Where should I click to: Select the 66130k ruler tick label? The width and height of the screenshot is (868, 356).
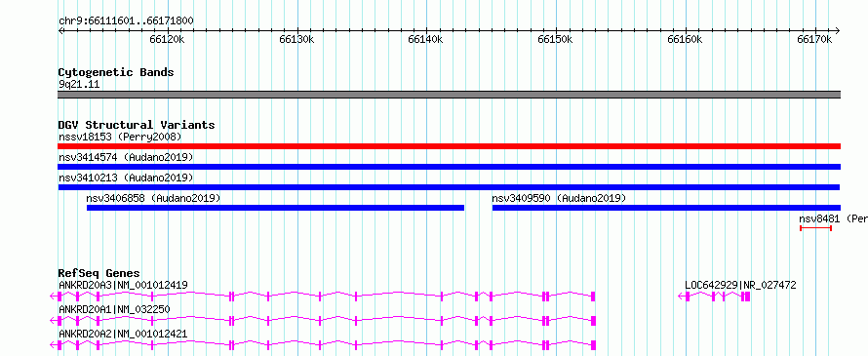pos(296,39)
